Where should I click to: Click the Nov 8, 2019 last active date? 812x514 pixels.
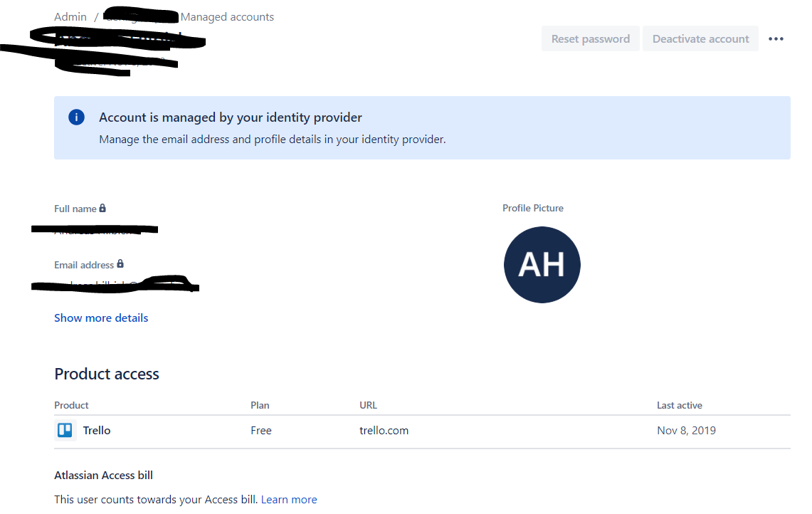(686, 430)
